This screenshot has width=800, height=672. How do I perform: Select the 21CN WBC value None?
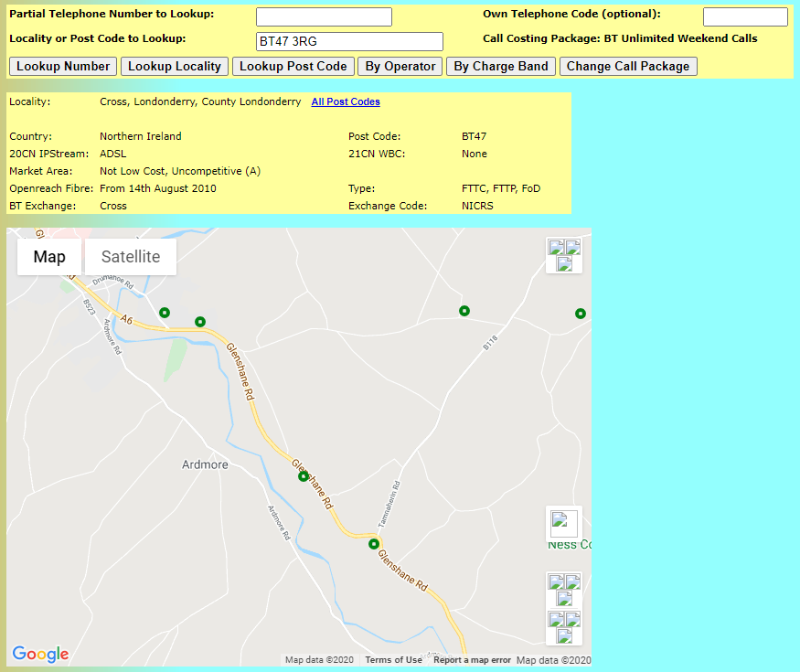pyautogui.click(x=475, y=154)
